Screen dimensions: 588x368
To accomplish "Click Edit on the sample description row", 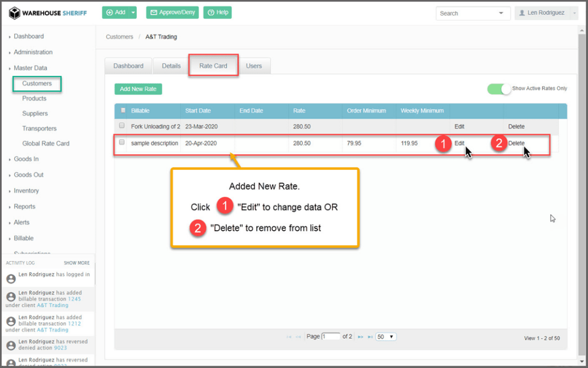I will point(459,144).
